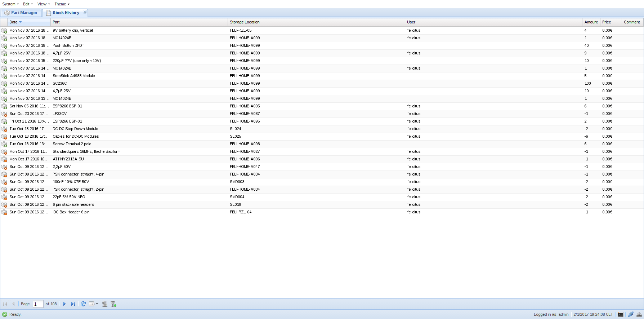Click the Amount column header
The width and height of the screenshot is (644, 319).
coord(591,22)
